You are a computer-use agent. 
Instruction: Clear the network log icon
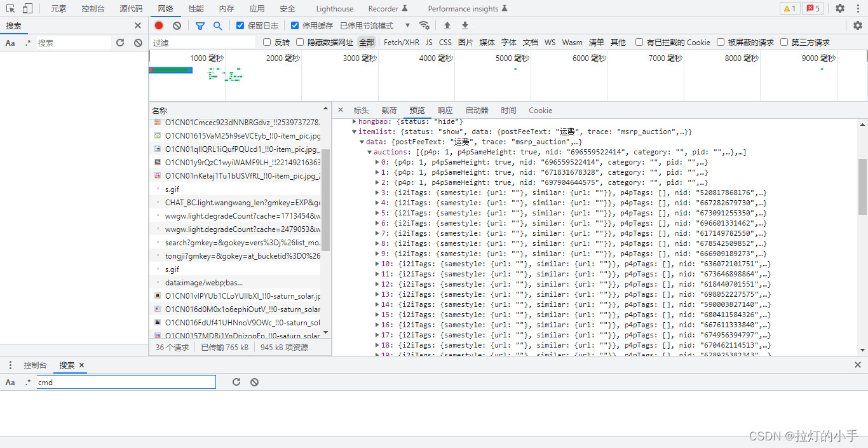pos(177,25)
